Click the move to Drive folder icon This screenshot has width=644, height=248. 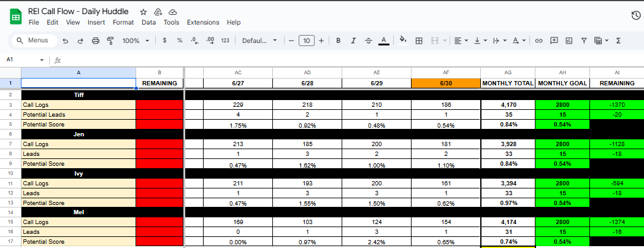tap(158, 12)
